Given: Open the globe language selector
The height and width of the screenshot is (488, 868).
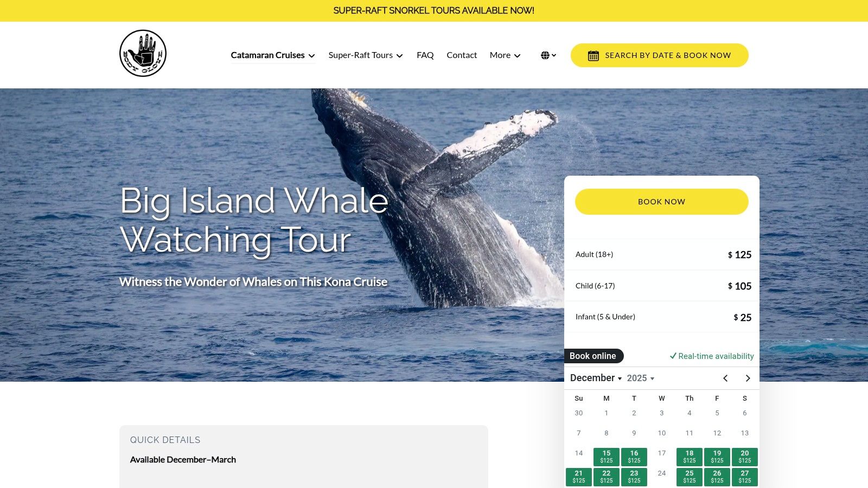Looking at the screenshot, I should click(x=548, y=55).
